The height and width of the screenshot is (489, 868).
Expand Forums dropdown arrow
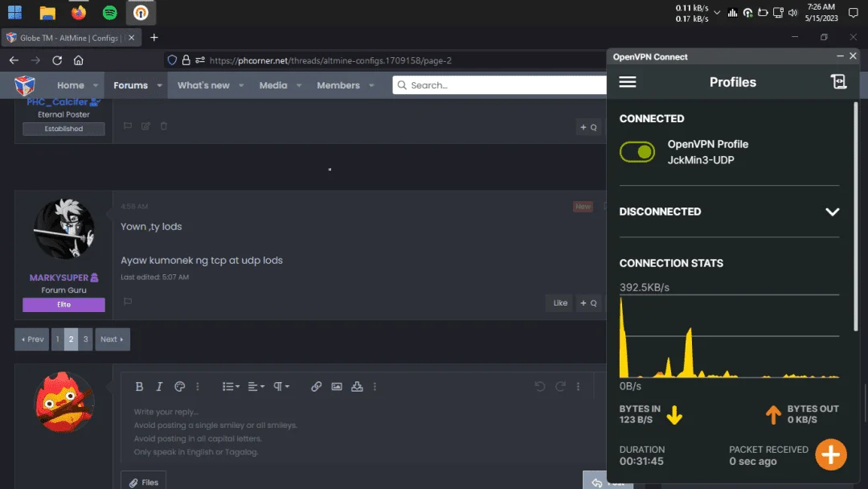[159, 85]
